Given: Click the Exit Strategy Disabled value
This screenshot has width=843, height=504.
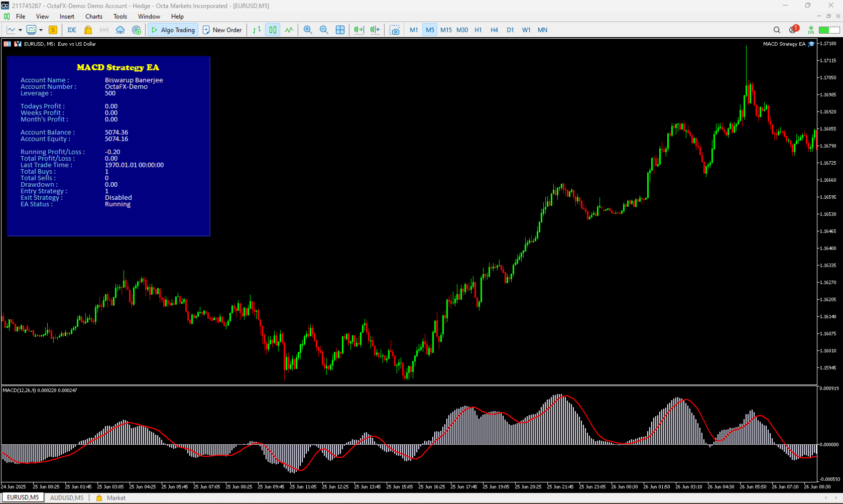Looking at the screenshot, I should pyautogui.click(x=118, y=198).
